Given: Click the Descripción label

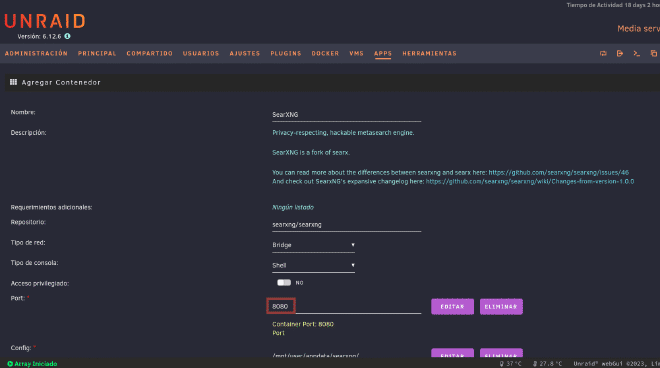Looking at the screenshot, I should (28, 133).
